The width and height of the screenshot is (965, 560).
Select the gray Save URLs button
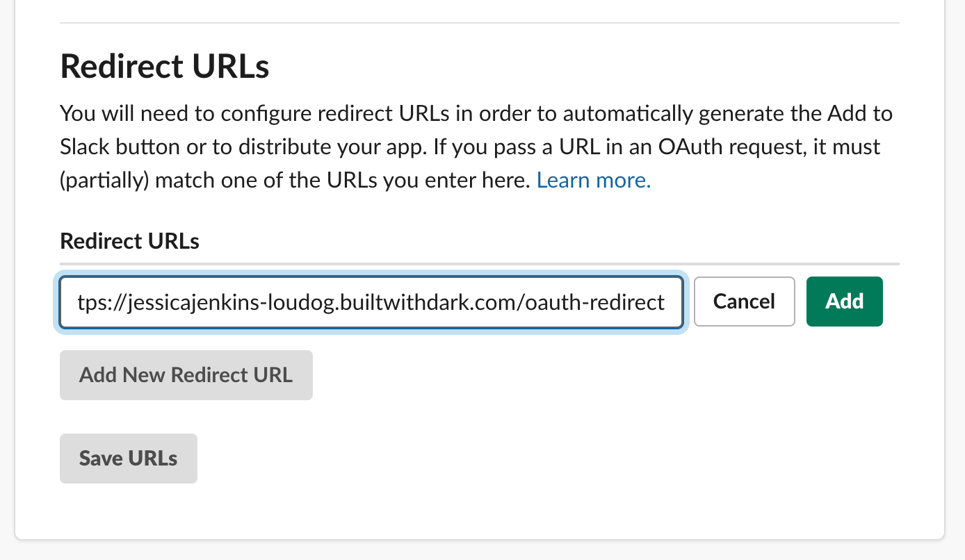tap(129, 459)
